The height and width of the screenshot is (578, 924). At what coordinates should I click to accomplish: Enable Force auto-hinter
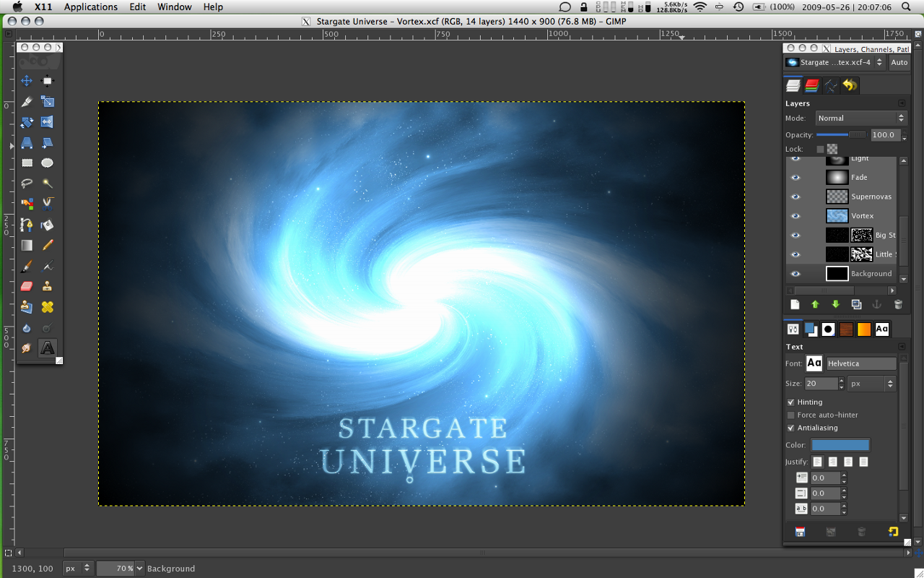(x=790, y=415)
